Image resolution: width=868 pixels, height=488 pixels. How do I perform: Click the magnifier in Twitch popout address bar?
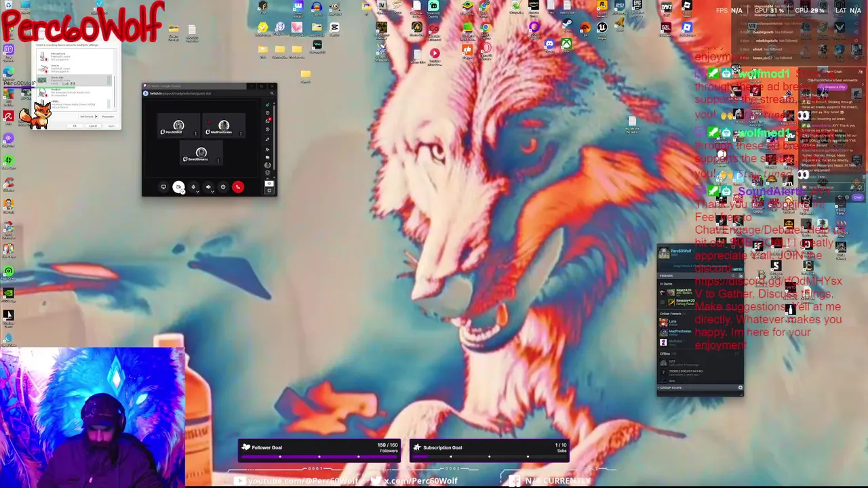click(x=272, y=94)
